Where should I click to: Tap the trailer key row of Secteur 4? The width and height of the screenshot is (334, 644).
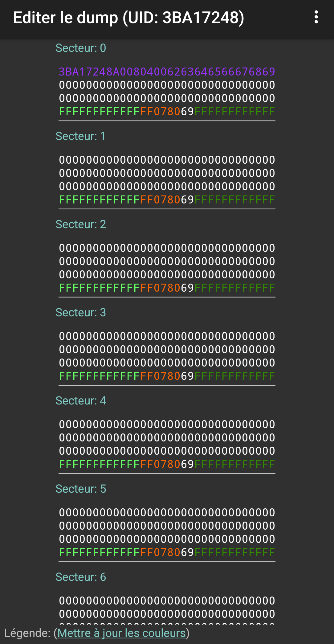(x=167, y=464)
